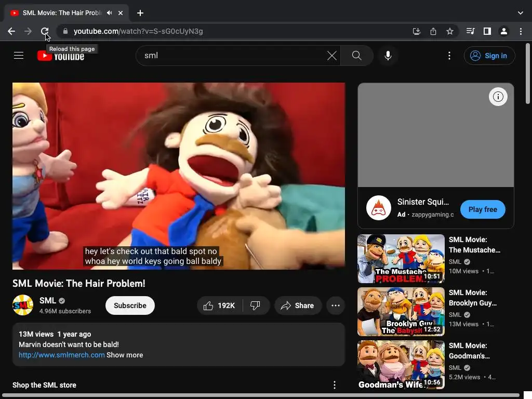Click title SML Movie: The Mustache...
Screen dimensions: 532x399
point(474,245)
